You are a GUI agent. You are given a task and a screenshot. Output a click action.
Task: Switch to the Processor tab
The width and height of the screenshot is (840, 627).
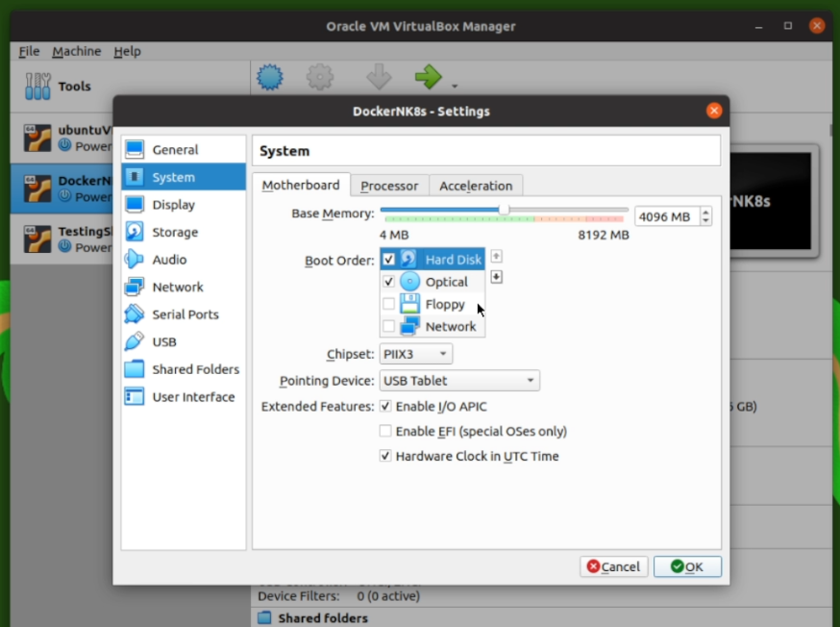coord(389,185)
